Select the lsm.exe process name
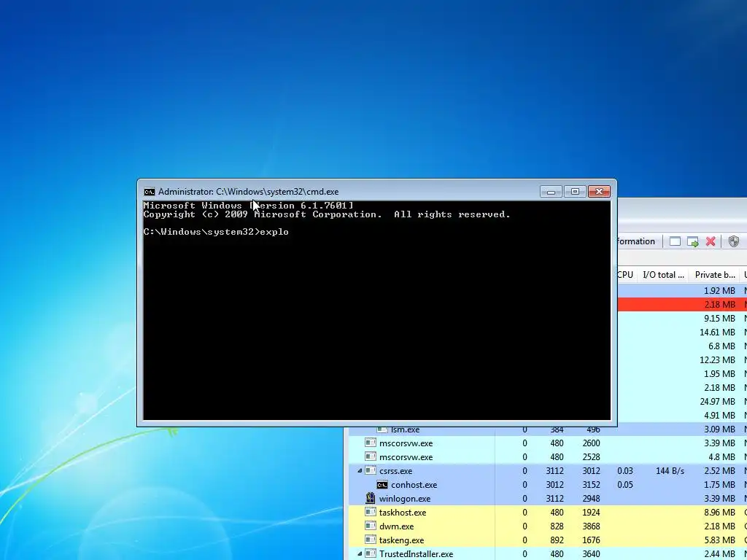Image resolution: width=747 pixels, height=560 pixels. coord(405,429)
